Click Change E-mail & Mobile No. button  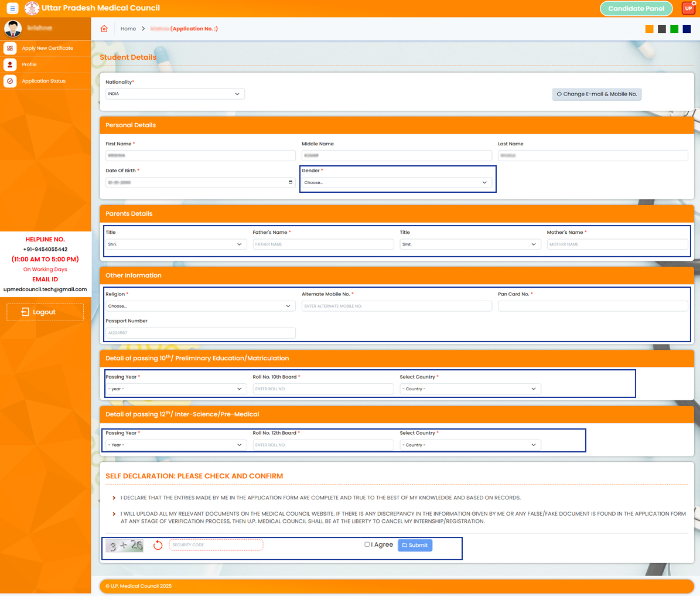596,94
